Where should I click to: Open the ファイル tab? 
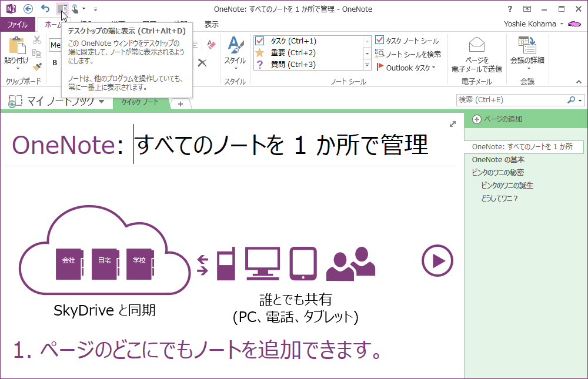point(18,24)
